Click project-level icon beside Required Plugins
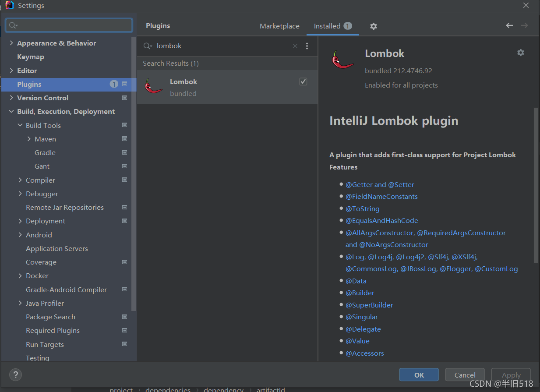This screenshot has width=540, height=392. (x=124, y=330)
